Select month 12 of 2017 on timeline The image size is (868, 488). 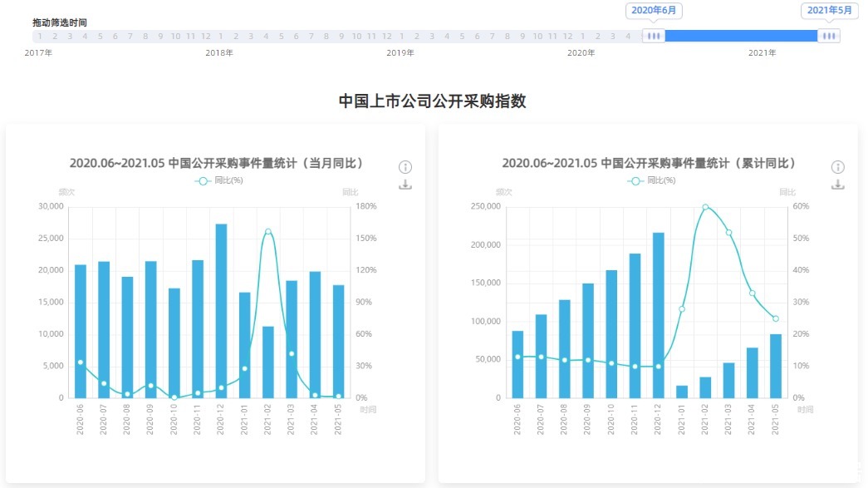tap(205, 37)
